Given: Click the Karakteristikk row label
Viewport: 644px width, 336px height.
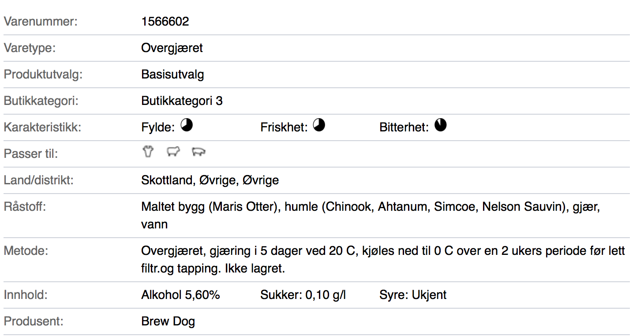Looking at the screenshot, I should pos(43,127).
